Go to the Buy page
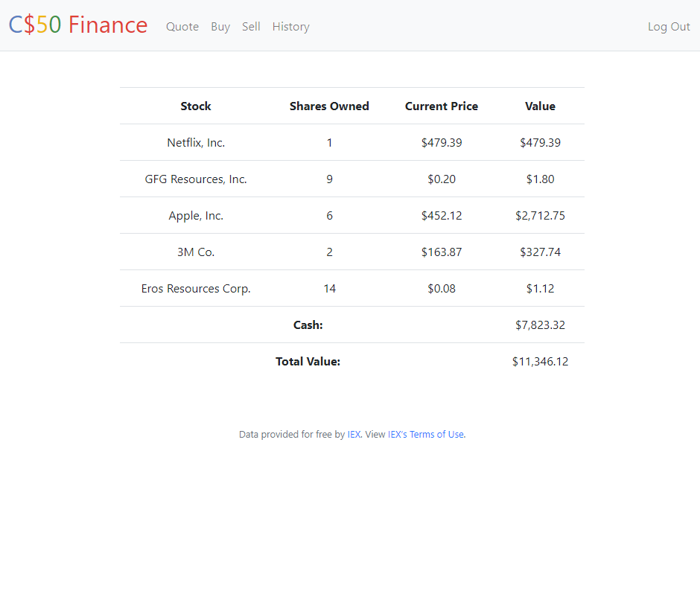This screenshot has width=700, height=591. pyautogui.click(x=220, y=27)
